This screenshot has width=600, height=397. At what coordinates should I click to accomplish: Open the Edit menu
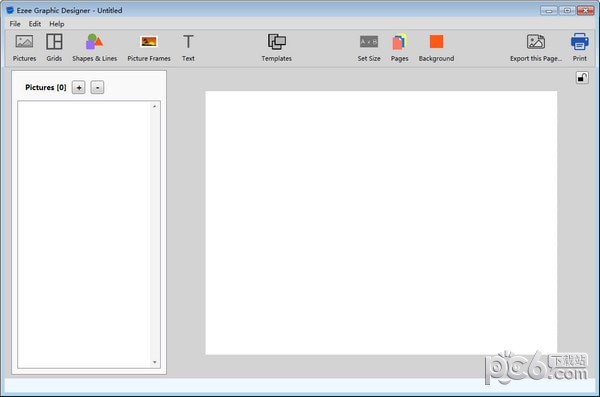pos(35,24)
